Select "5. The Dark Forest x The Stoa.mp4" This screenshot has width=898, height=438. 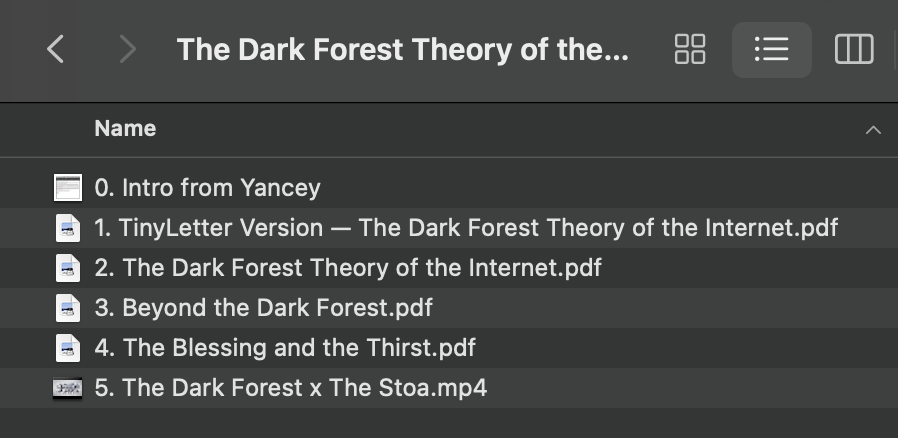[x=290, y=388]
